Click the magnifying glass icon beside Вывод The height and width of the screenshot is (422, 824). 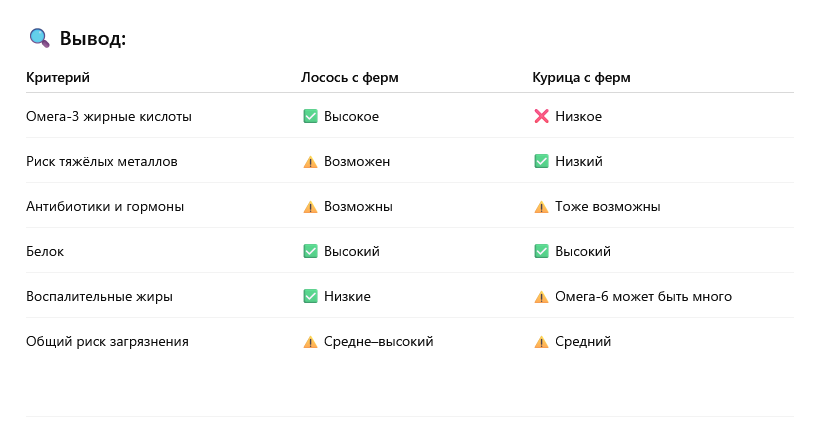pyautogui.click(x=40, y=39)
